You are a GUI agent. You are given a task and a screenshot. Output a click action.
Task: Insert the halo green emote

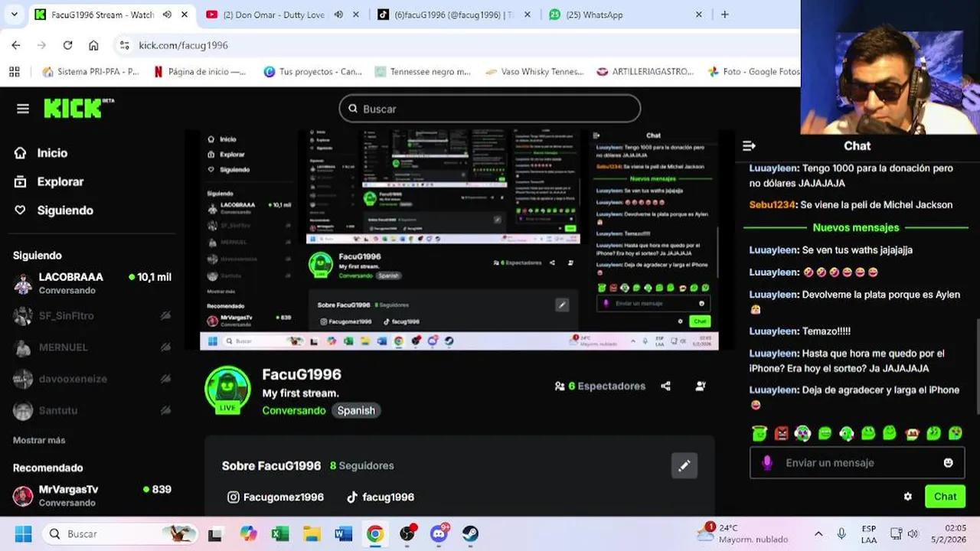pyautogui.click(x=759, y=434)
